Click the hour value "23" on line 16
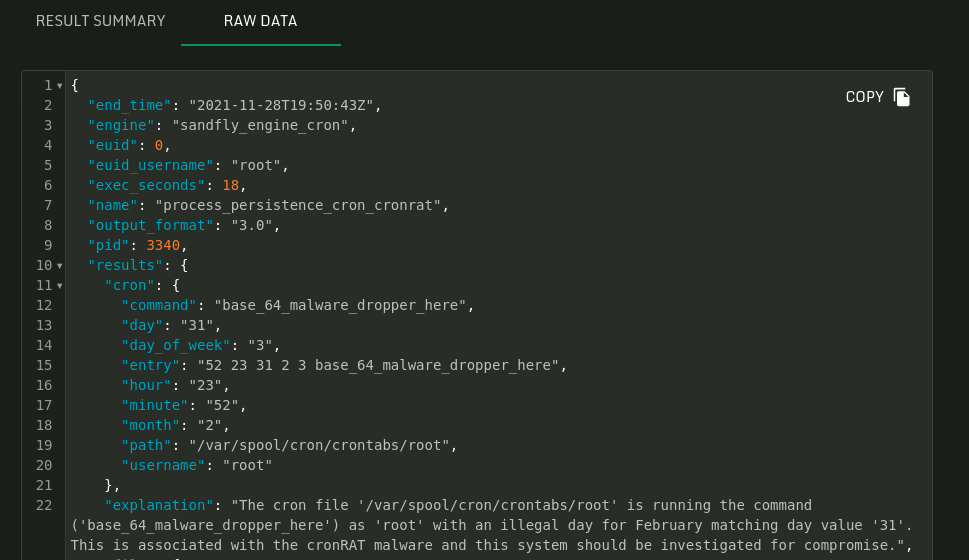 205,385
